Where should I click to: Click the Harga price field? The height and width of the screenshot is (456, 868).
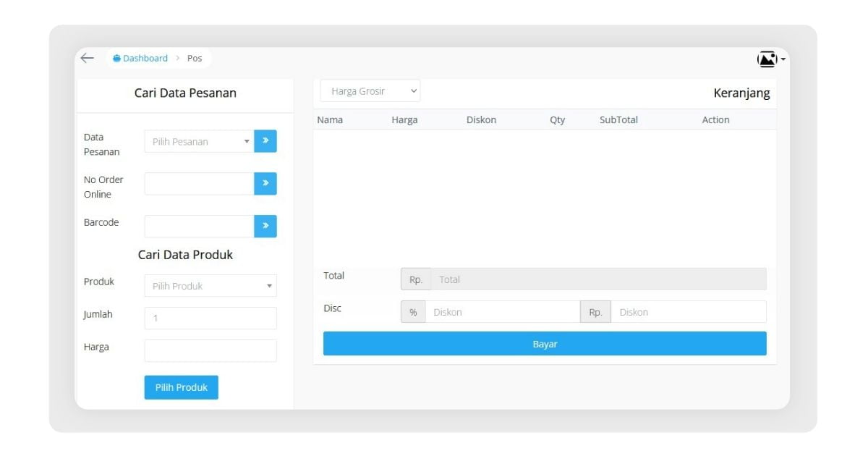point(210,350)
